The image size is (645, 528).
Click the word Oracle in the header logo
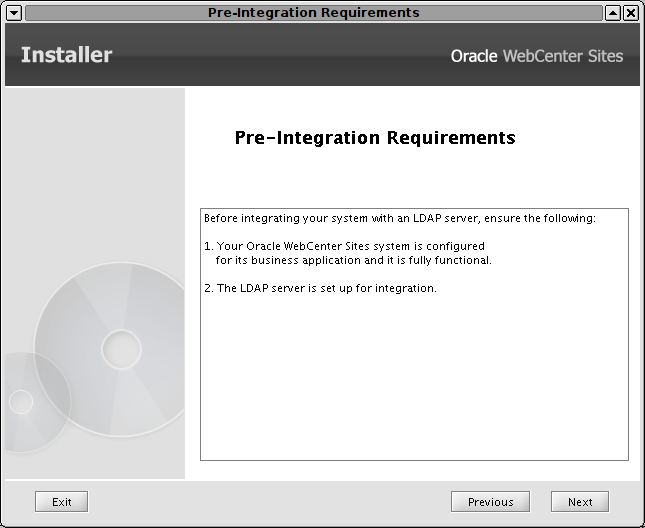tap(474, 56)
